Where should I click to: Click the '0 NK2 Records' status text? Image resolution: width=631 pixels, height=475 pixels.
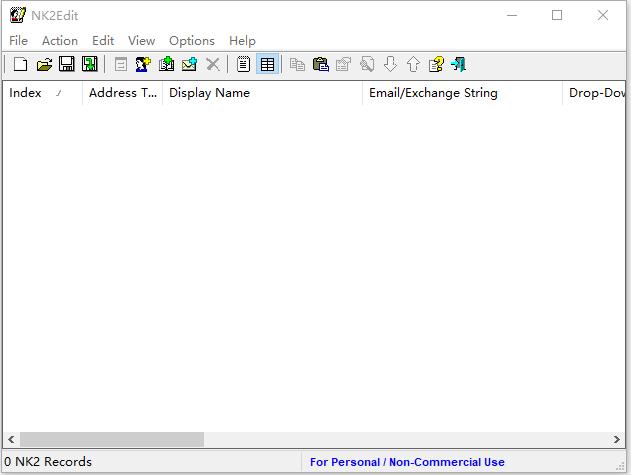(48, 462)
